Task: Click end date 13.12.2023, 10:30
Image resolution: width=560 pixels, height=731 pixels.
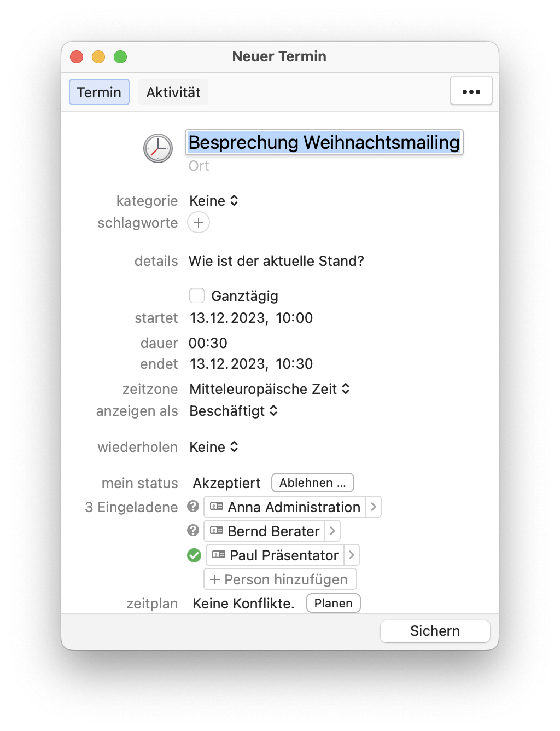Action: (251, 364)
